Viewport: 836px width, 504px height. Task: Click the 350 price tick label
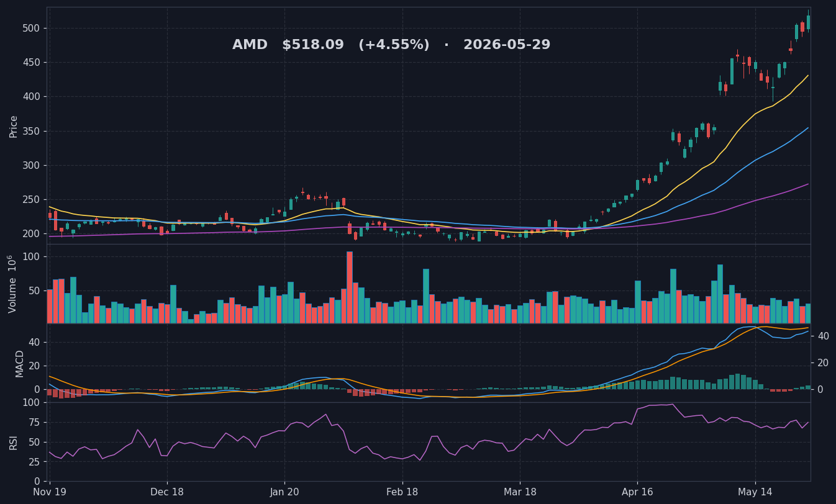31,132
